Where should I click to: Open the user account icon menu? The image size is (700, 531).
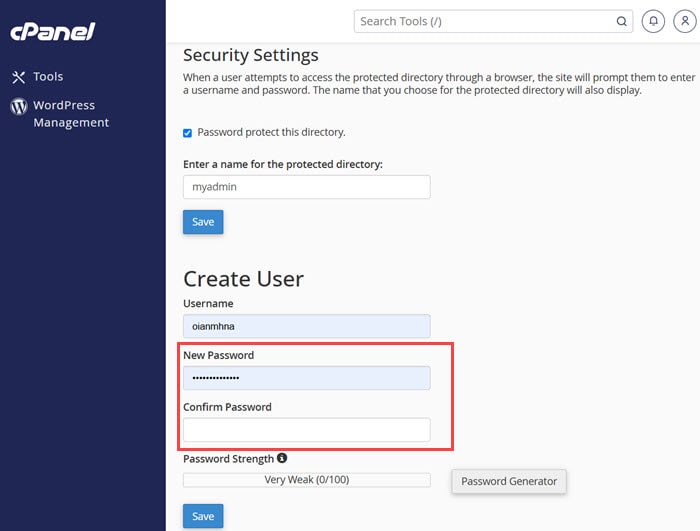[x=681, y=21]
